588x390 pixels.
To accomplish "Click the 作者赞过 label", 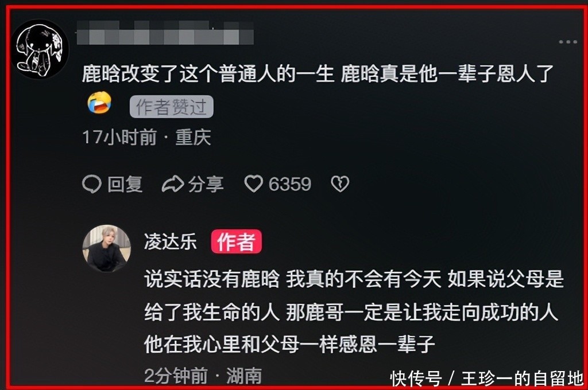I will pos(171,107).
